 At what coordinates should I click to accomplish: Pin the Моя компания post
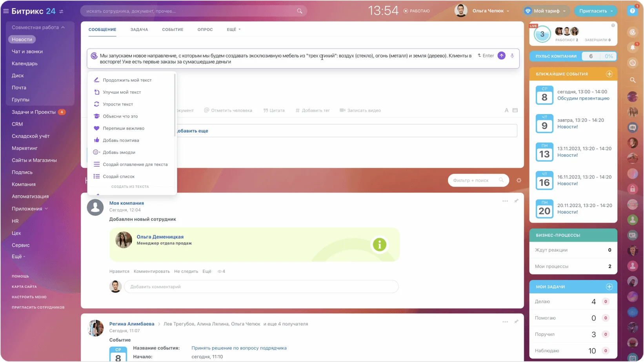pyautogui.click(x=516, y=201)
